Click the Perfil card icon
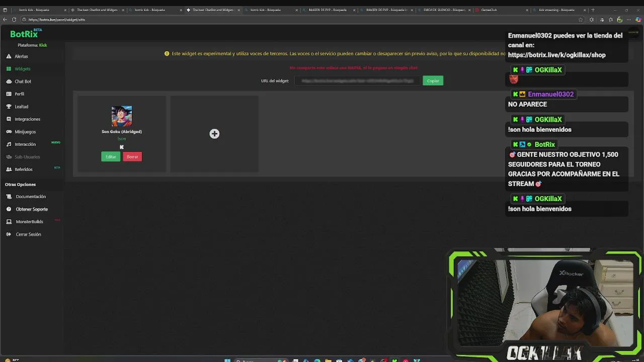 tap(9, 94)
